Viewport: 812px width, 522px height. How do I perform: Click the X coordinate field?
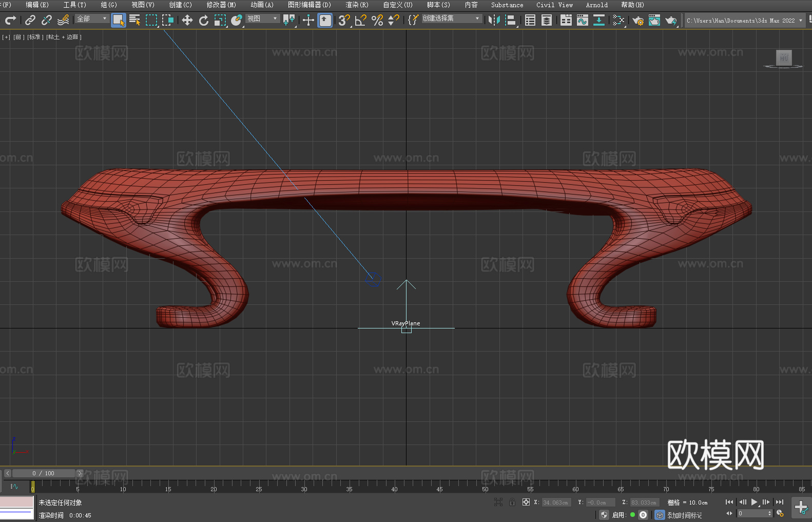[x=556, y=502]
